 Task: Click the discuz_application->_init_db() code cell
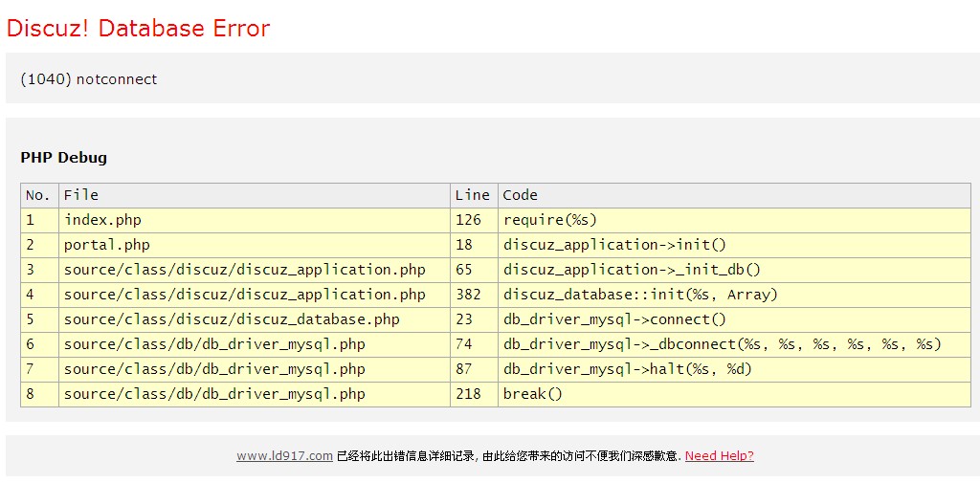632,270
